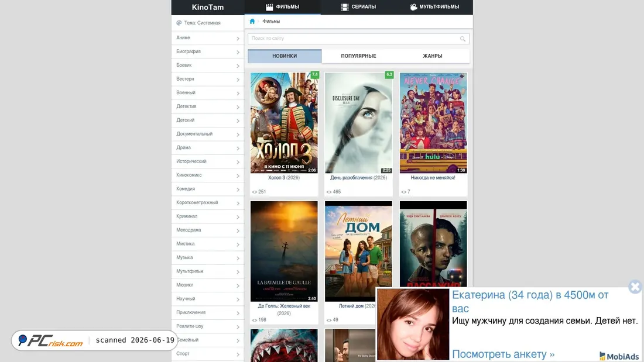Open the Летний дом poster
Image resolution: width=644 pixels, height=362 pixels.
(358, 251)
